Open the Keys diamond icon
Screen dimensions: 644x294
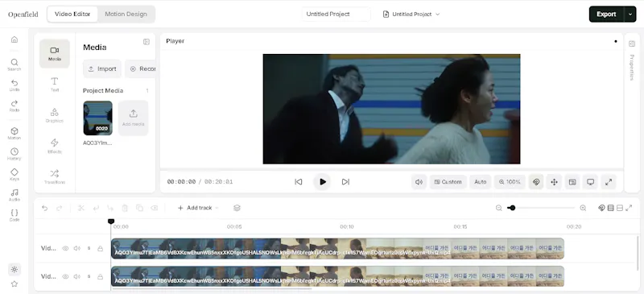pos(14,174)
